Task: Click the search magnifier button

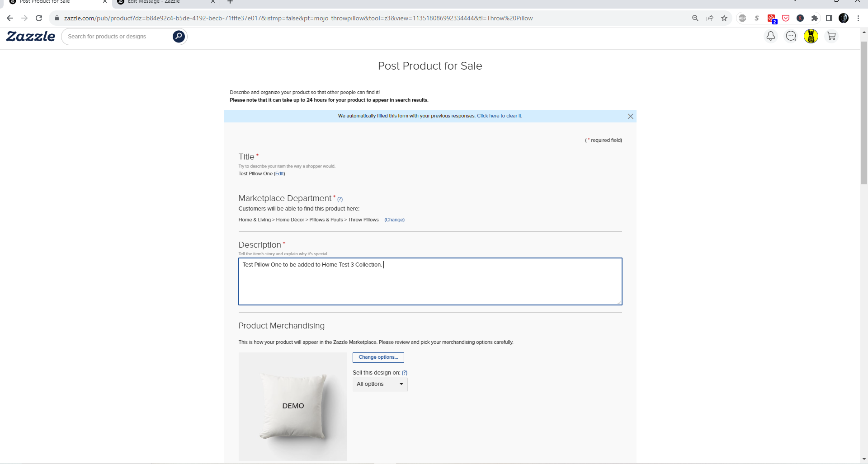Action: click(179, 36)
